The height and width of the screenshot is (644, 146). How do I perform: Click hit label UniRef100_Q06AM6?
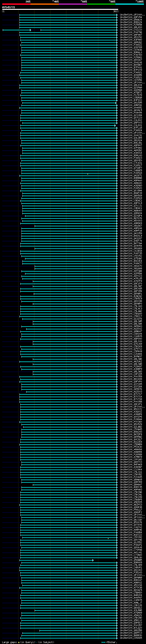(131, 75)
